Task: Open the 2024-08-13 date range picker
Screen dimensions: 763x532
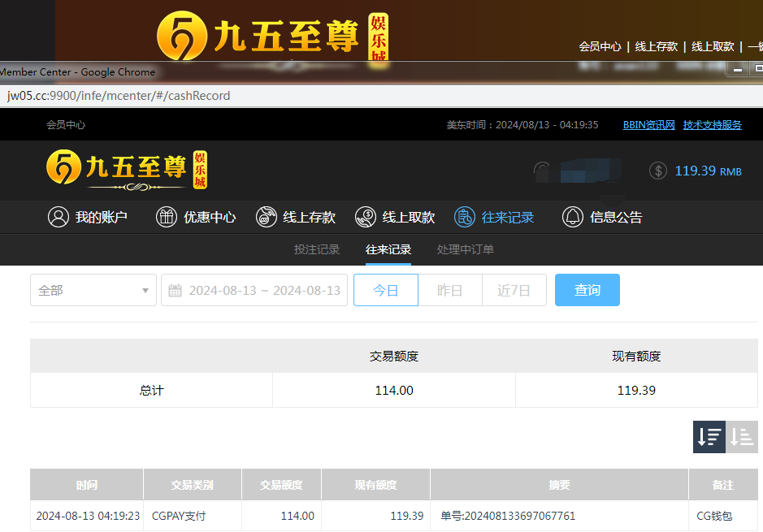Action: point(264,291)
